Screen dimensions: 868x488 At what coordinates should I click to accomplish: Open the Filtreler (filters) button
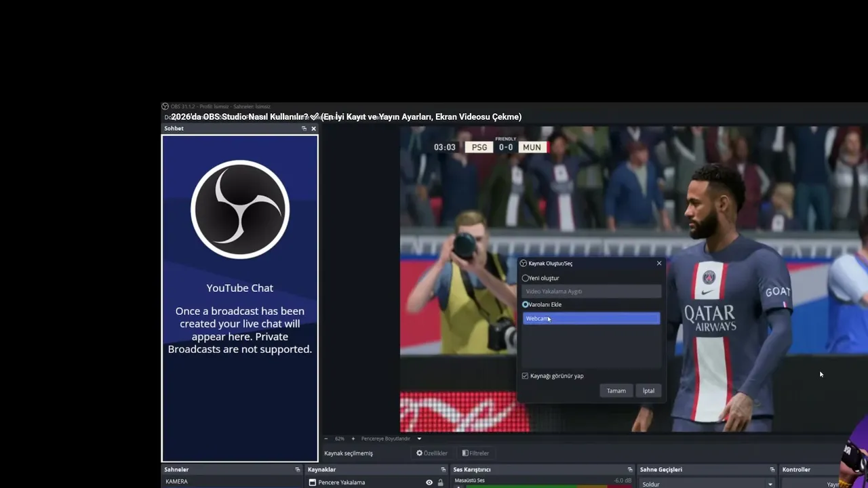[475, 453]
